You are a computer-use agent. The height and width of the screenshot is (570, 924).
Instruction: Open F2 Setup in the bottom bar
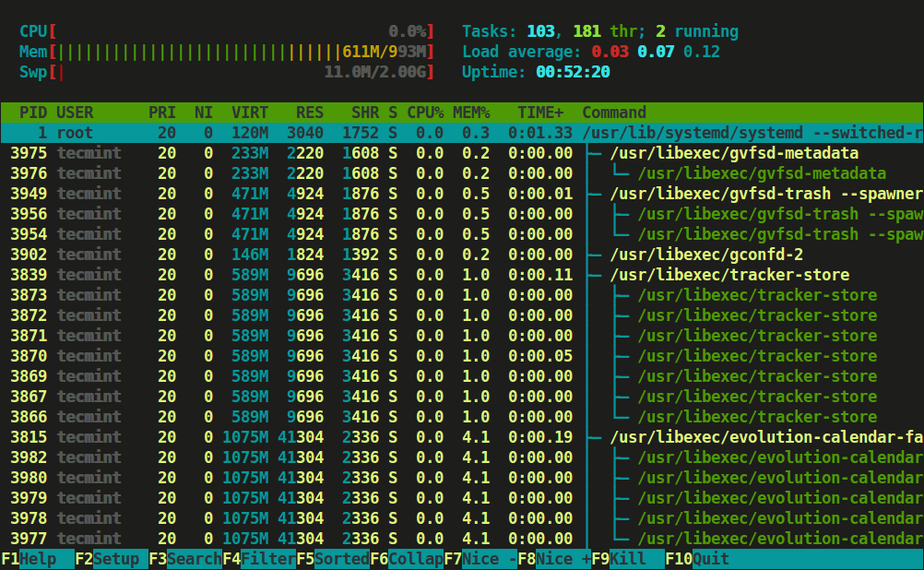tap(111, 559)
